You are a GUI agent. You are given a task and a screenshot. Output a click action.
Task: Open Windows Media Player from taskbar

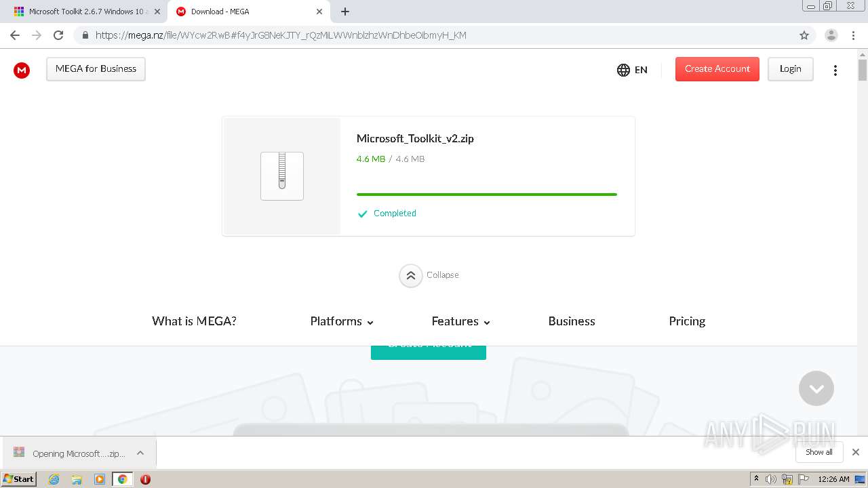(100, 479)
